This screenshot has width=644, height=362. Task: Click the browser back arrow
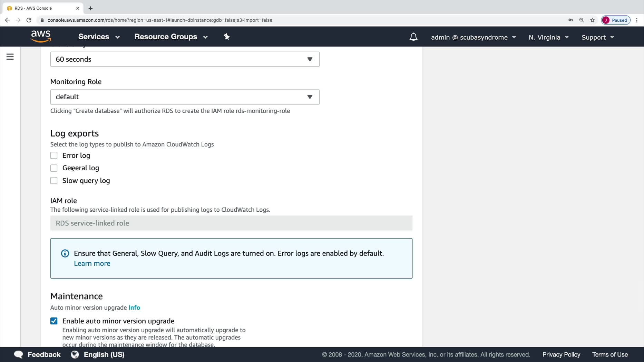click(x=7, y=20)
